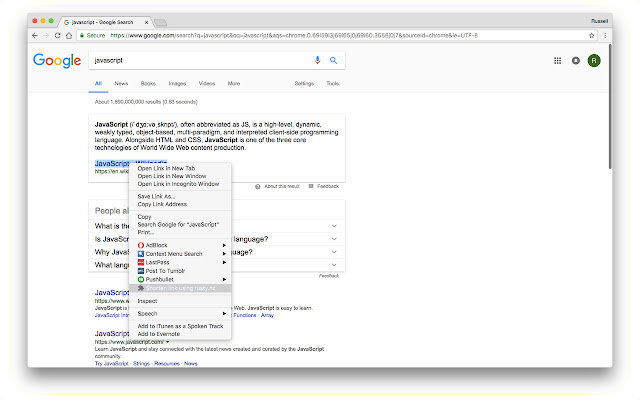Click the Feedback flag icon
Image resolution: width=640 pixels, height=400 pixels.
coord(311,186)
